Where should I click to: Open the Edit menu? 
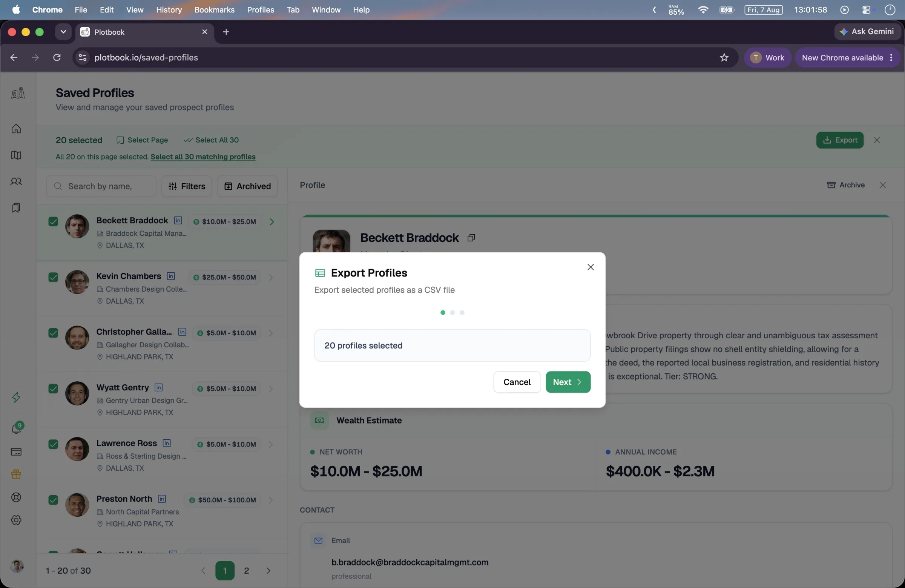pos(106,10)
